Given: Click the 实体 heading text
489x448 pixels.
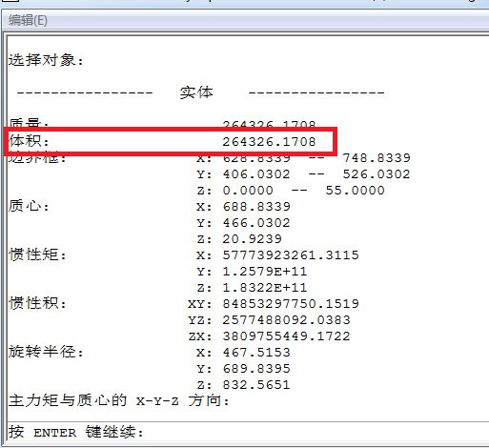Looking at the screenshot, I should pyautogui.click(x=196, y=92).
